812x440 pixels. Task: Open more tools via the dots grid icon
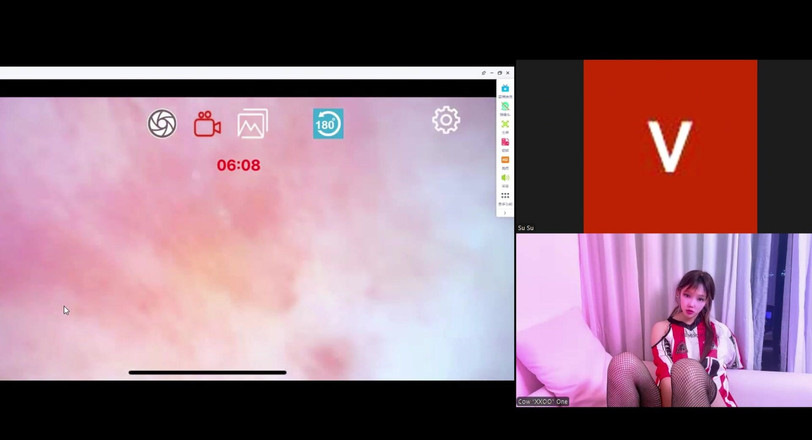(505, 196)
